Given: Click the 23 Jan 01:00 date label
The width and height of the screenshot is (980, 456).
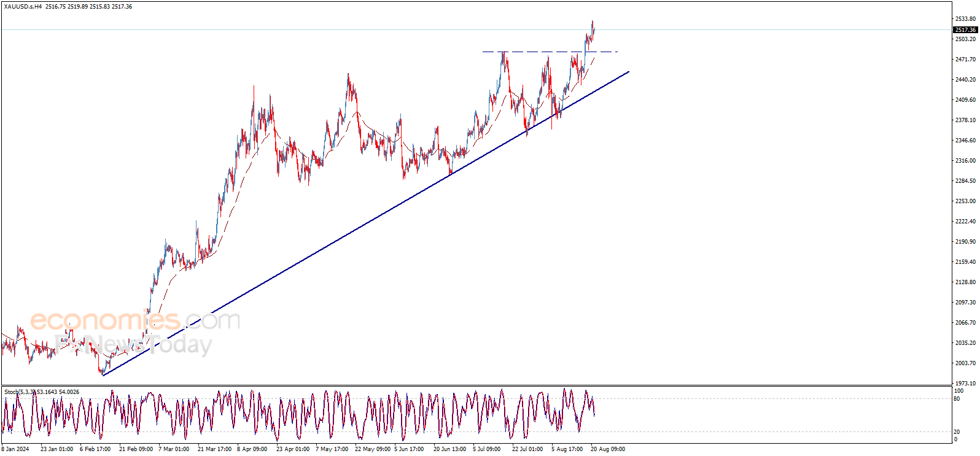Looking at the screenshot, I should click(56, 449).
